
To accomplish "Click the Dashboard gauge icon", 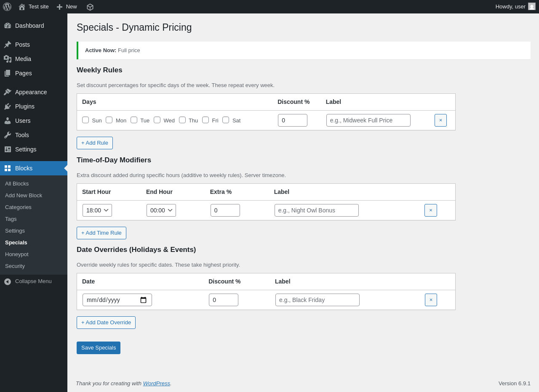I will tap(8, 26).
